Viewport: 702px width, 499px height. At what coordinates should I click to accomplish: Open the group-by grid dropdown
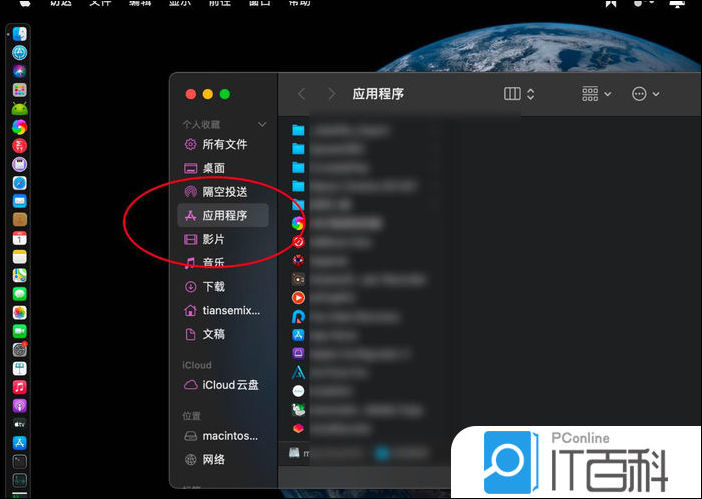click(x=596, y=94)
